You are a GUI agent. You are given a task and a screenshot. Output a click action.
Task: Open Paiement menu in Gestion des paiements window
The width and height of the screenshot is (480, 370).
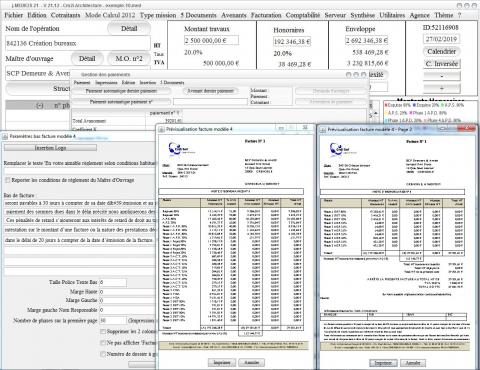pyautogui.click(x=82, y=83)
